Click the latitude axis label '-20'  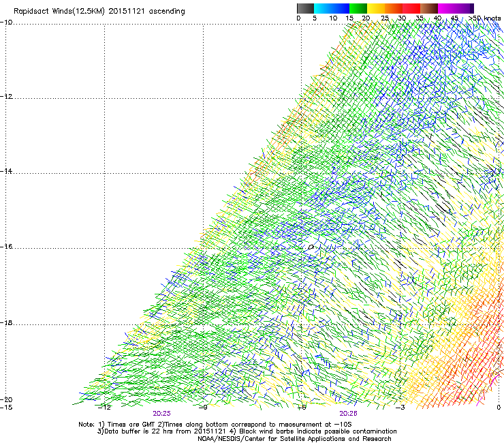pos(6,399)
